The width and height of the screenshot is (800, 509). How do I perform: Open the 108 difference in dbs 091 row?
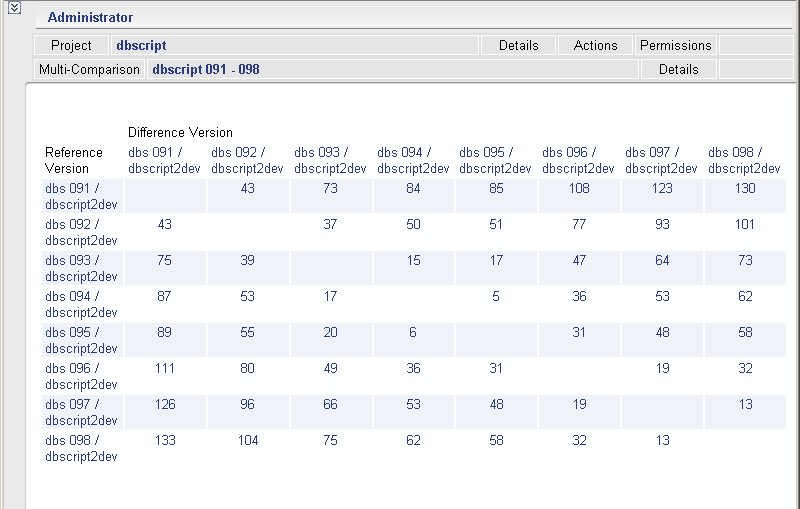(579, 188)
